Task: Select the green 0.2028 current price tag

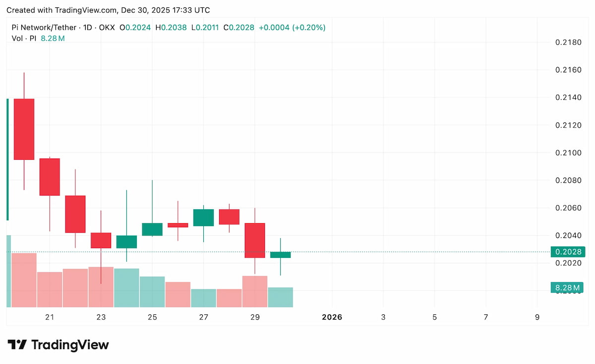Action: tap(567, 252)
